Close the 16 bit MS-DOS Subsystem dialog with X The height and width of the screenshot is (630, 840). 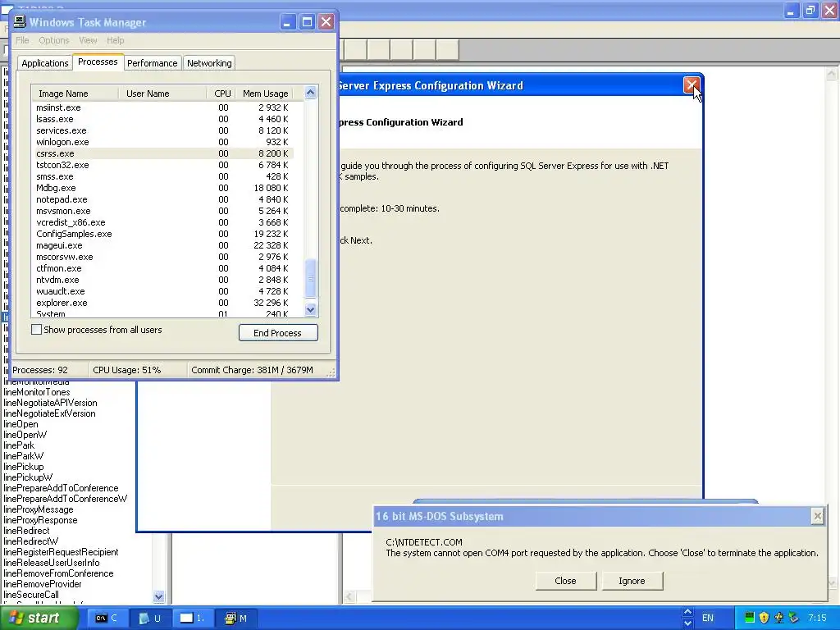(817, 516)
